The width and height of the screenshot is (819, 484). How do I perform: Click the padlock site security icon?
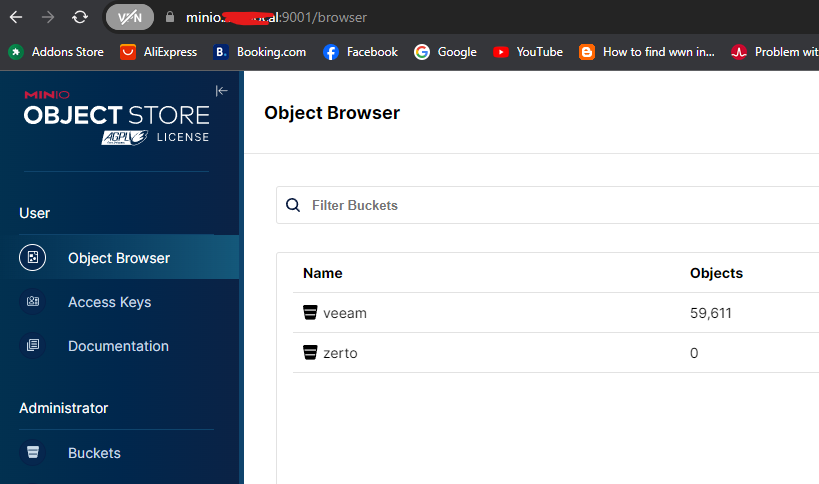pos(170,17)
